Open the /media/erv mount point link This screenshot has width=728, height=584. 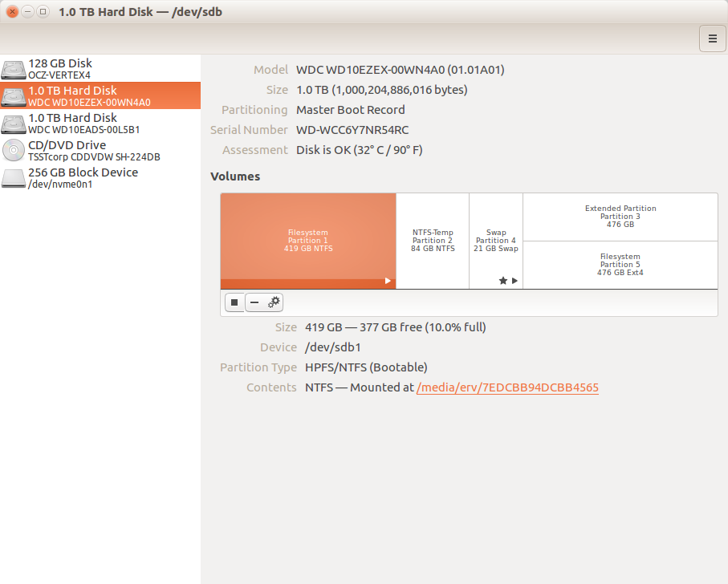point(507,387)
